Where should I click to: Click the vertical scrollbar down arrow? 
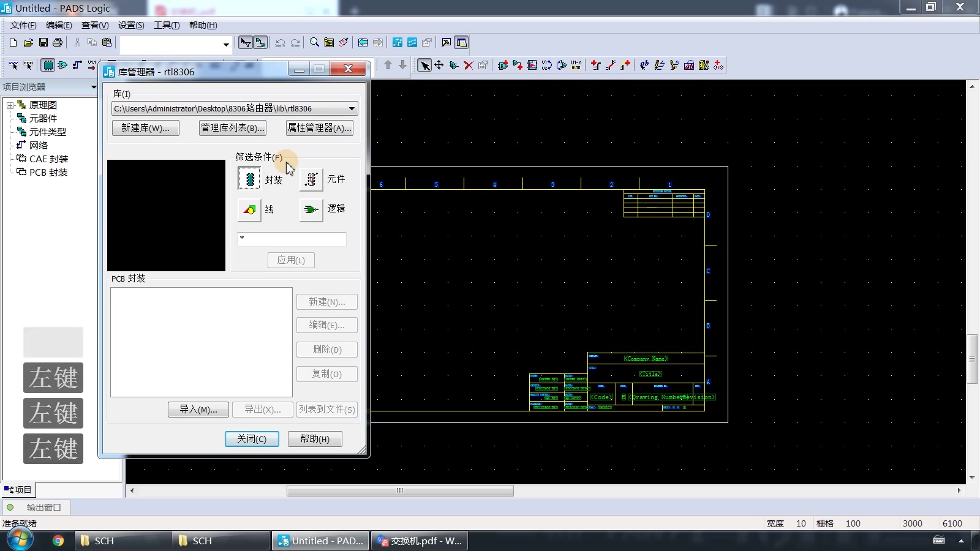(x=972, y=478)
